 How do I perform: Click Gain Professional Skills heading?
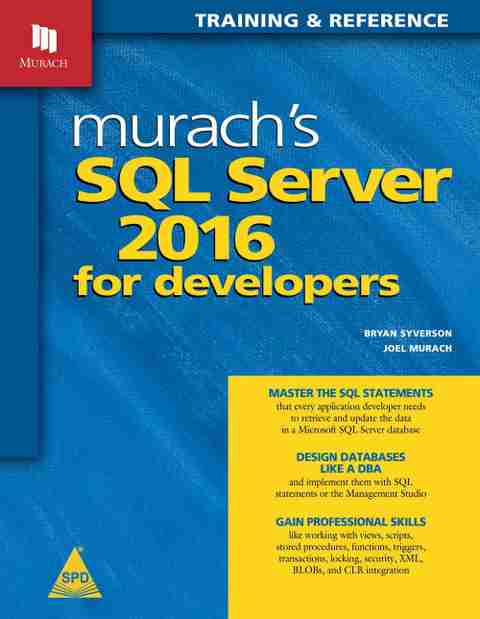click(351, 522)
